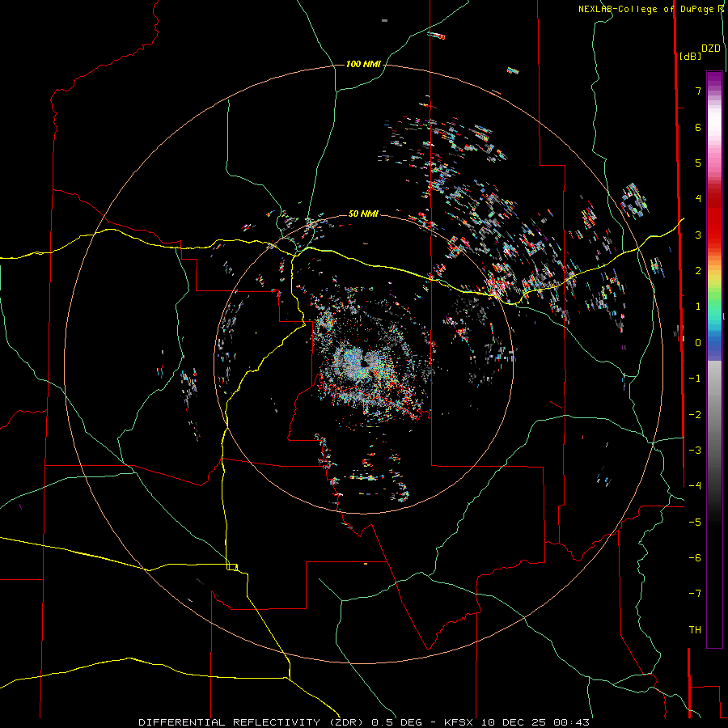Viewport: 728px width, 728px height.
Task: Click the NEXLAB-College of DuPage label
Action: click(647, 9)
